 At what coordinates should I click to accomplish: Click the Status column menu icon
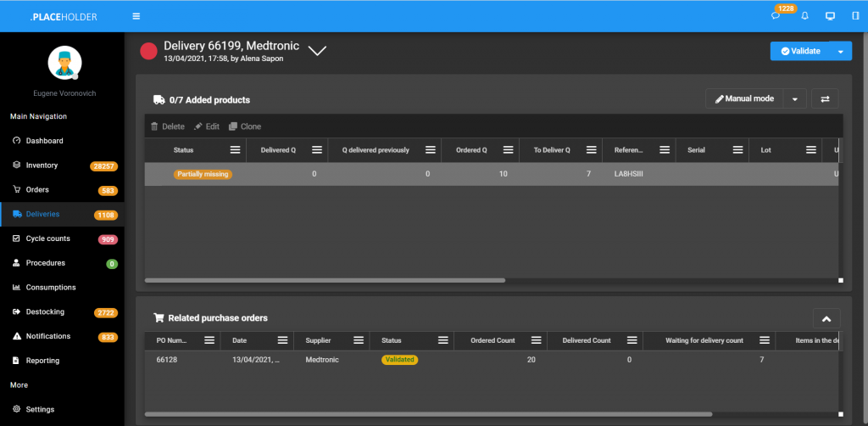click(x=235, y=150)
